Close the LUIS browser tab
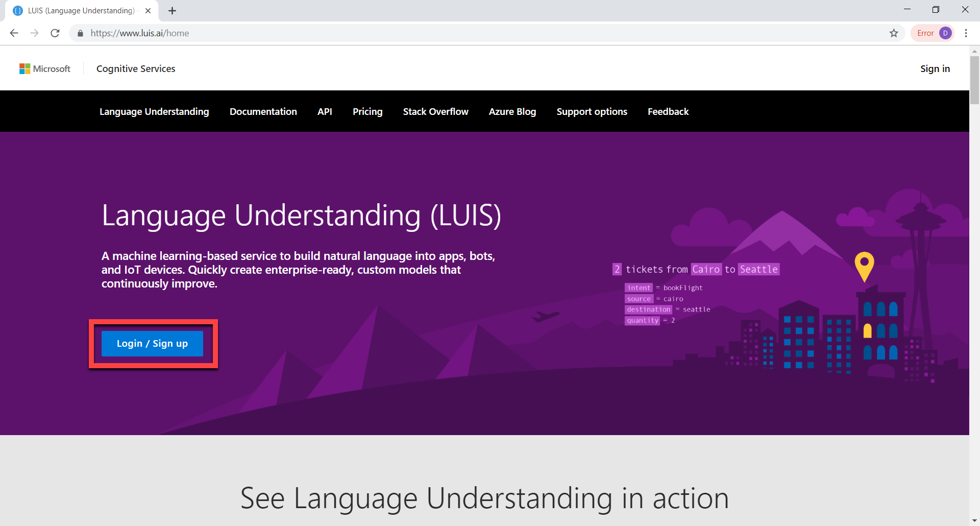This screenshot has height=526, width=980. (148, 11)
